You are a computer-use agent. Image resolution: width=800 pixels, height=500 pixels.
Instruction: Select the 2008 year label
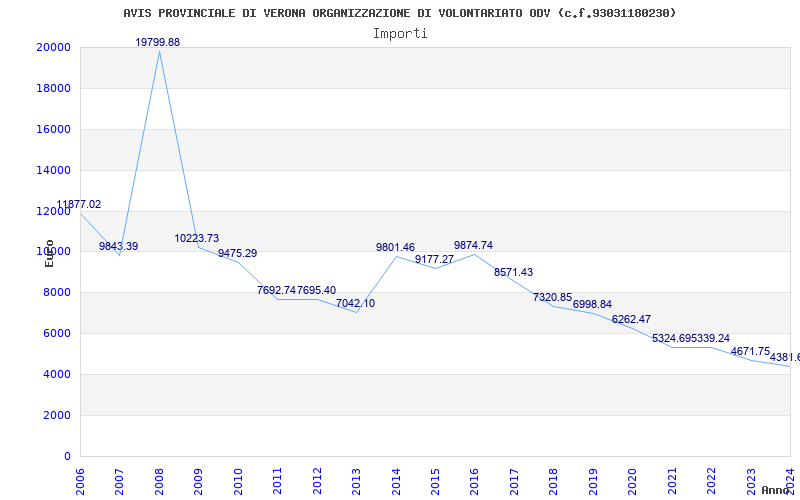[159, 481]
